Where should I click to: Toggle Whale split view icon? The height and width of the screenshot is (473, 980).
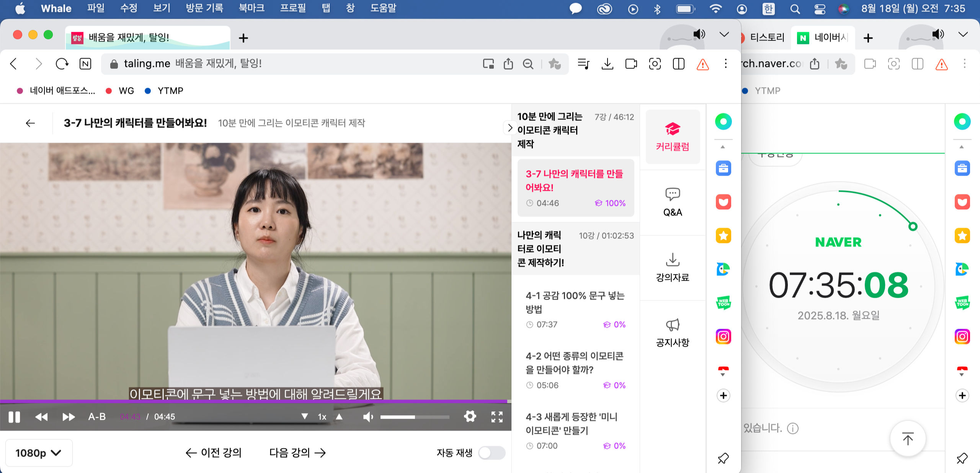coord(678,64)
